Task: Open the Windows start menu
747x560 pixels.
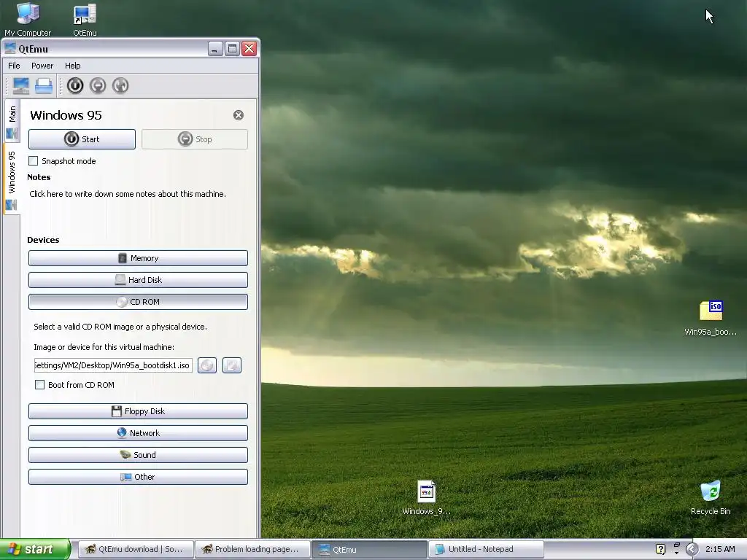Action: coord(35,549)
